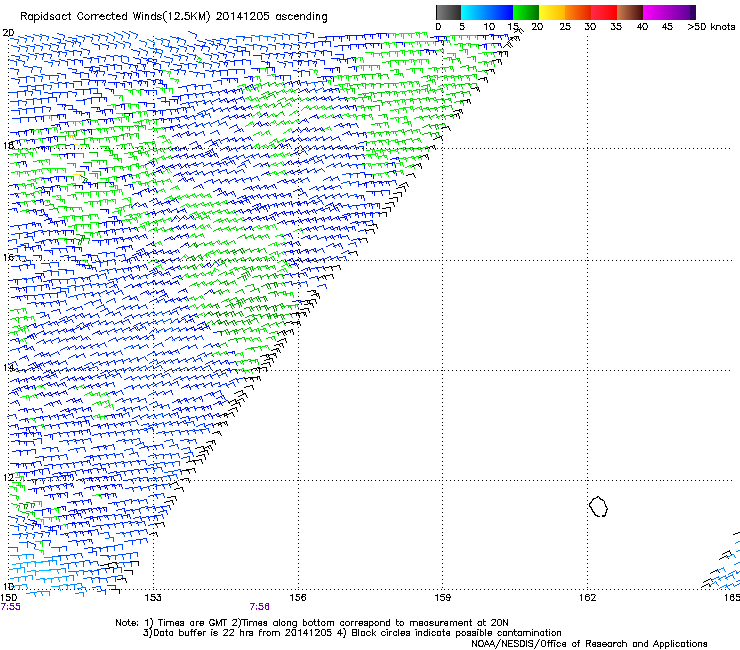Click the Rapidscat Corrected Winds title

point(174,17)
